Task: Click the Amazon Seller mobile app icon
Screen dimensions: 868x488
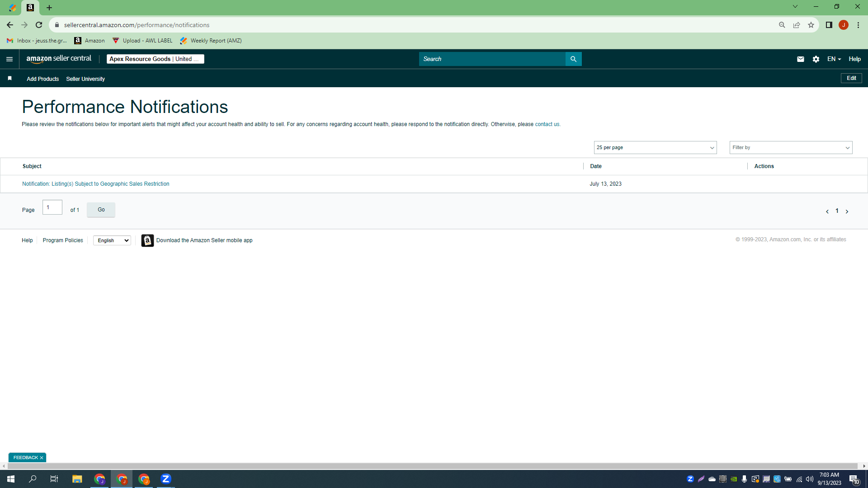Action: click(x=147, y=240)
